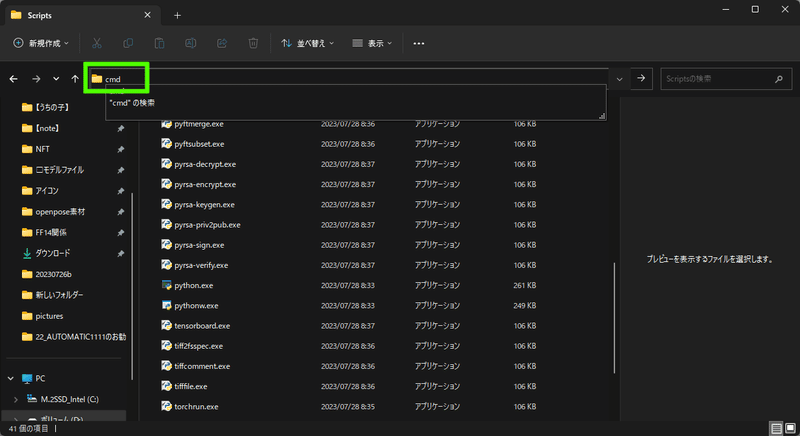The image size is (800, 436).
Task: Add a new tab with plus button
Action: pos(177,16)
